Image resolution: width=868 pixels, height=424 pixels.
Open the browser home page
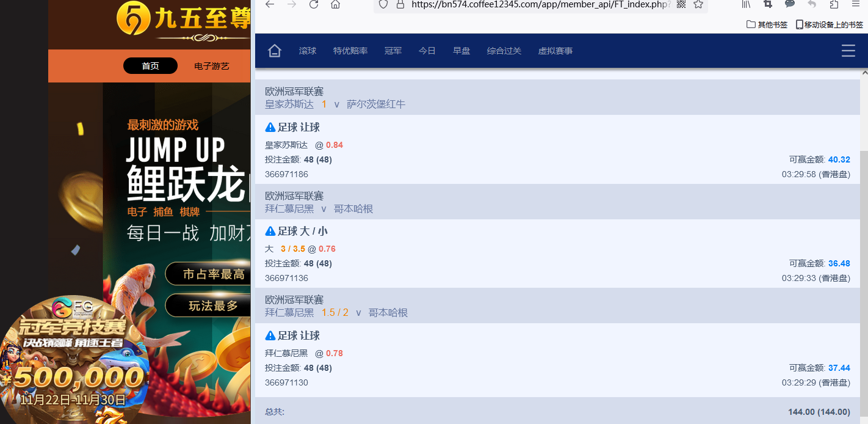coord(335,4)
